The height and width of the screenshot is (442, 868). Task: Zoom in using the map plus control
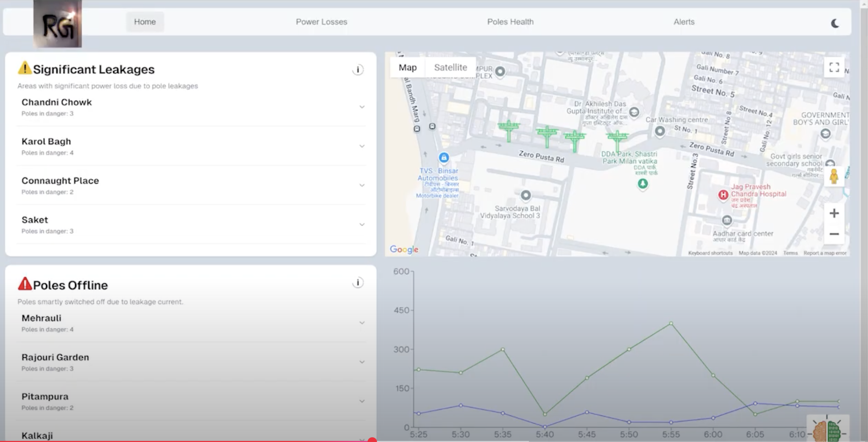click(x=834, y=213)
